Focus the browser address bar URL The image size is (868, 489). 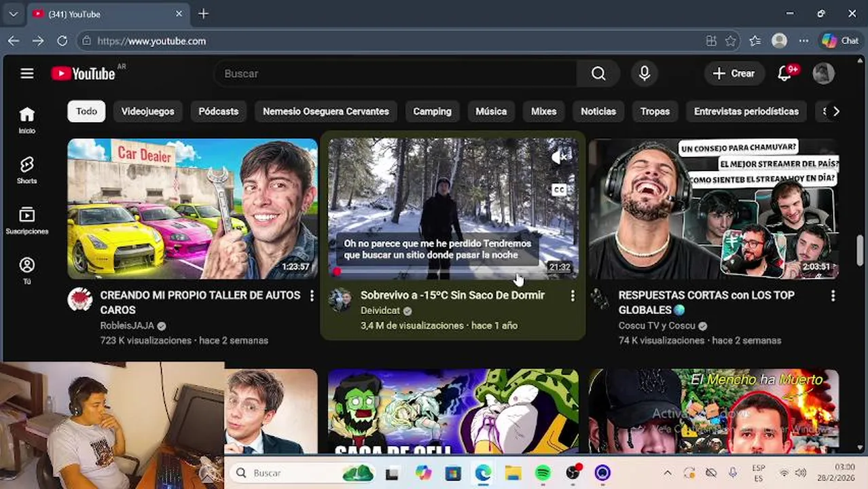(151, 41)
